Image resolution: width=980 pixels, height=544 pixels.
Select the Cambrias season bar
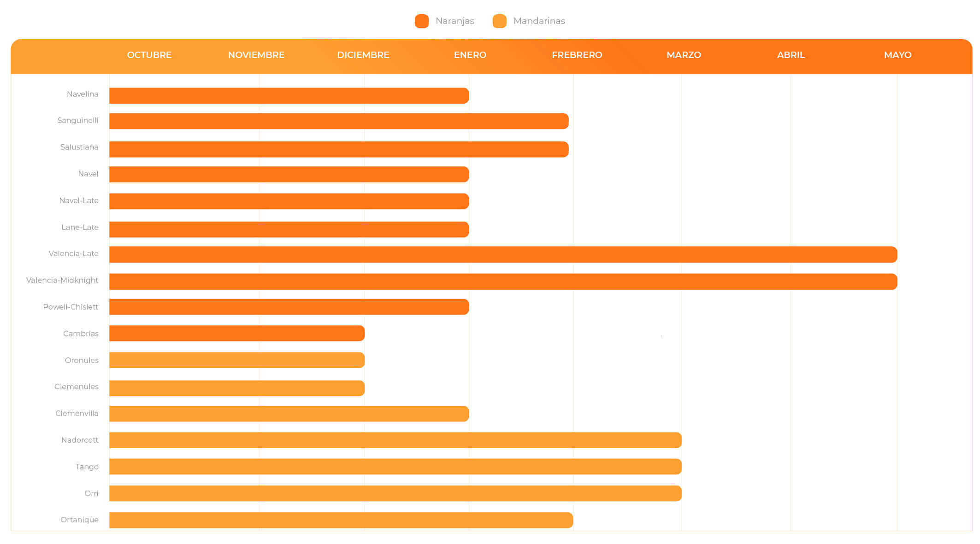[237, 333]
